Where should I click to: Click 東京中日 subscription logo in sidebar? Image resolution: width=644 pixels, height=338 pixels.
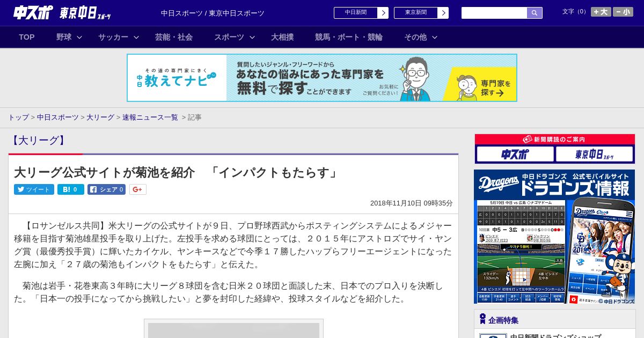pyautogui.click(x=594, y=155)
